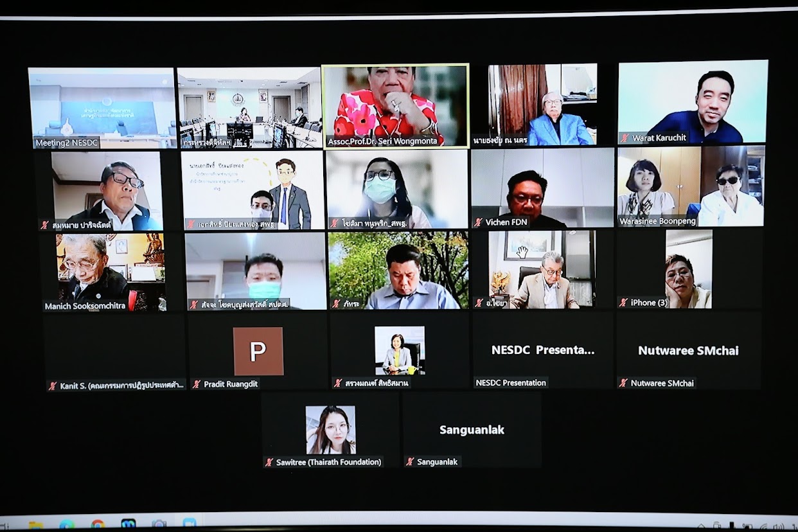The width and height of the screenshot is (798, 532).
Task: Click muted mic icon beside Kanit S.
Action: pos(53,386)
